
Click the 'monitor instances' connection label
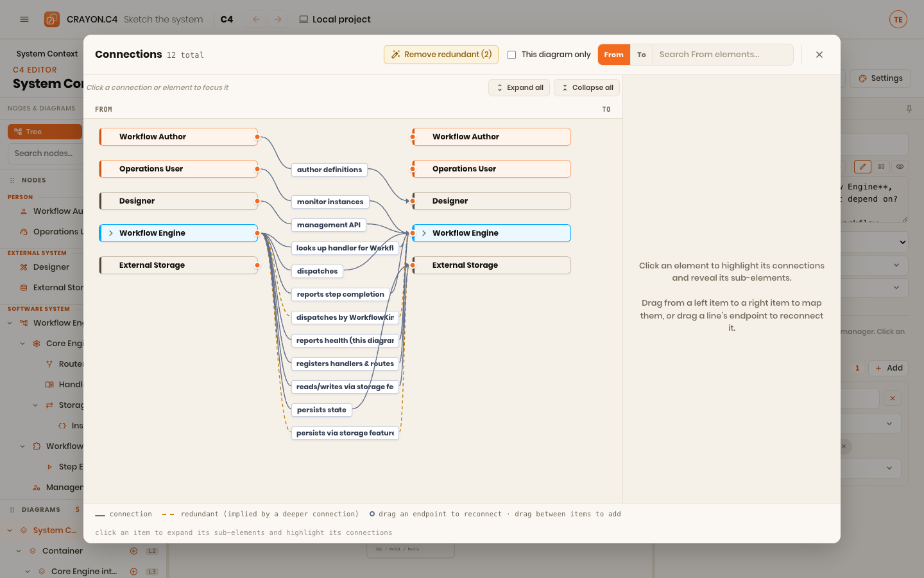(x=330, y=202)
